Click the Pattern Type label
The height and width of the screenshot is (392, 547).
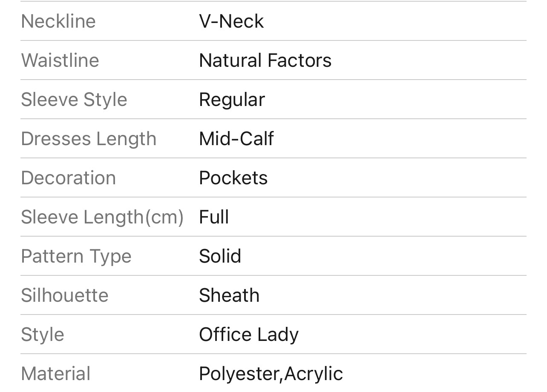tap(76, 256)
